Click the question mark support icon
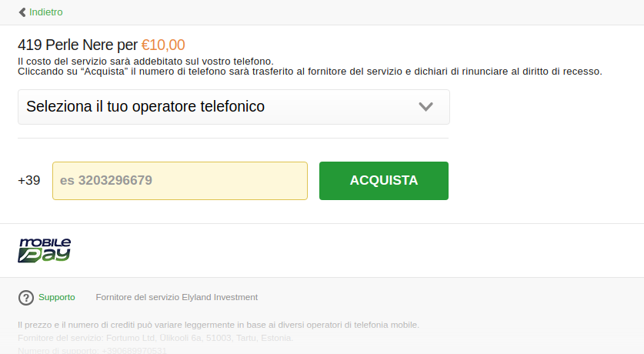The image size is (644, 354). point(26,298)
